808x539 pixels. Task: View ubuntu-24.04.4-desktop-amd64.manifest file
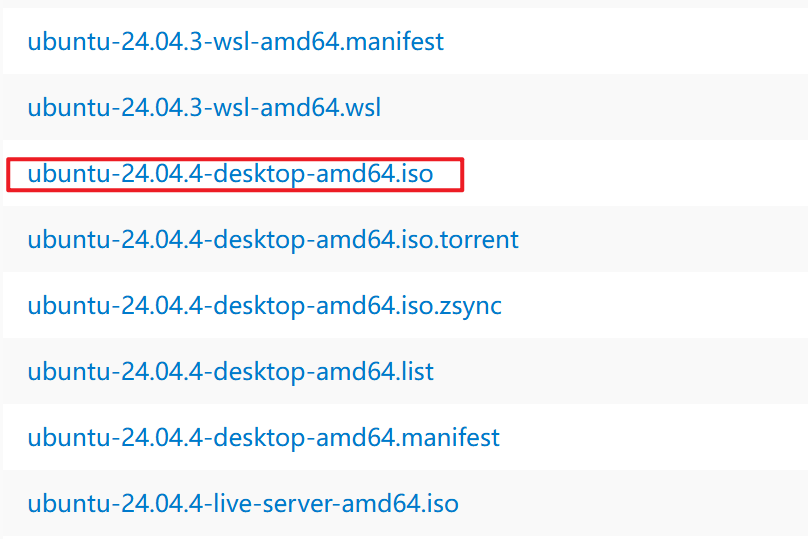tap(263, 437)
